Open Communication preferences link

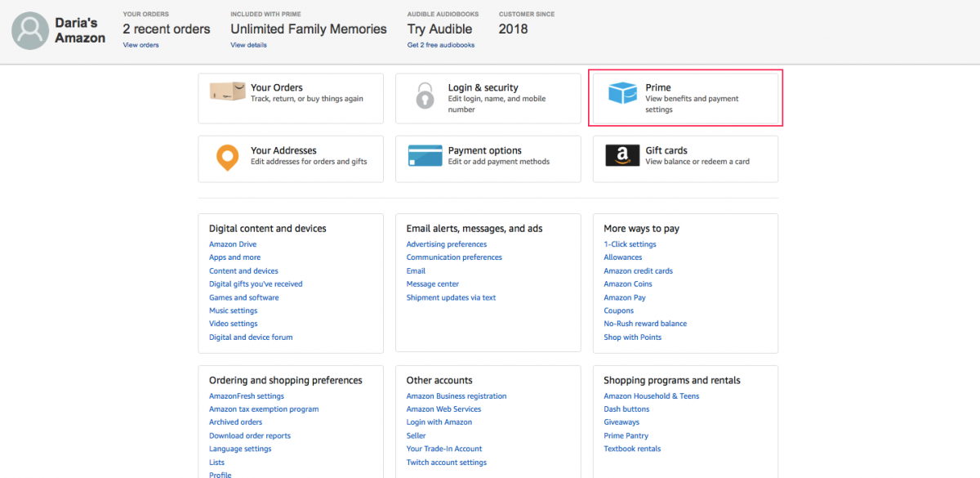(x=455, y=257)
